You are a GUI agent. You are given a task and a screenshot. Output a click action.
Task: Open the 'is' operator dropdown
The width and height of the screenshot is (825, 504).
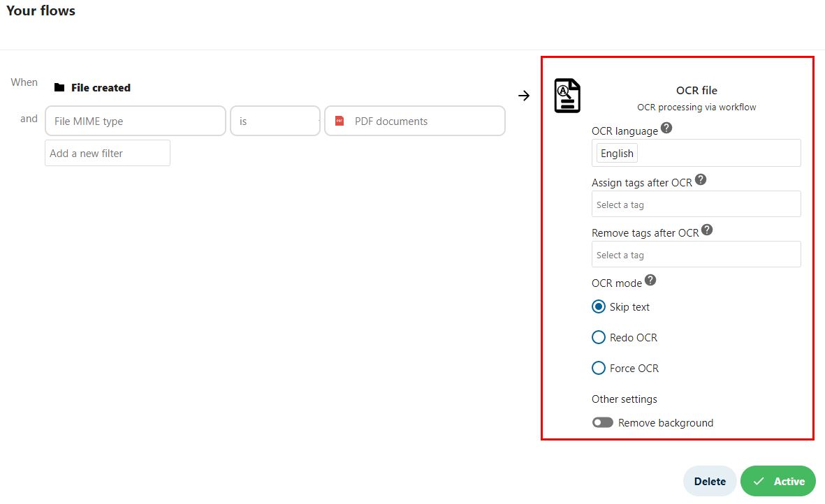click(x=275, y=121)
